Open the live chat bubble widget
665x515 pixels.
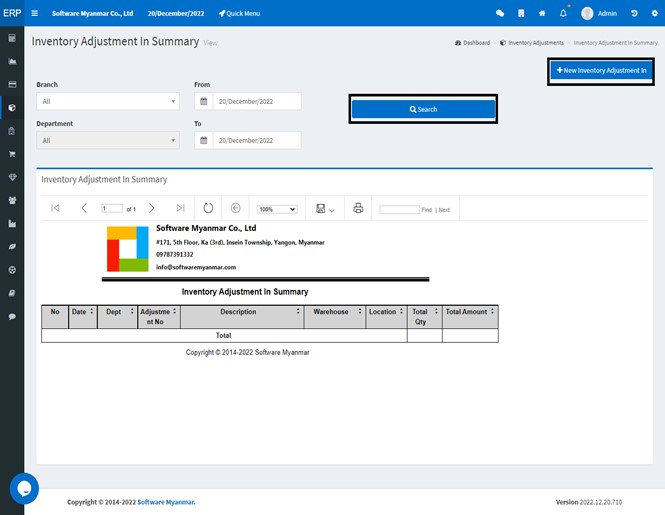click(24, 489)
